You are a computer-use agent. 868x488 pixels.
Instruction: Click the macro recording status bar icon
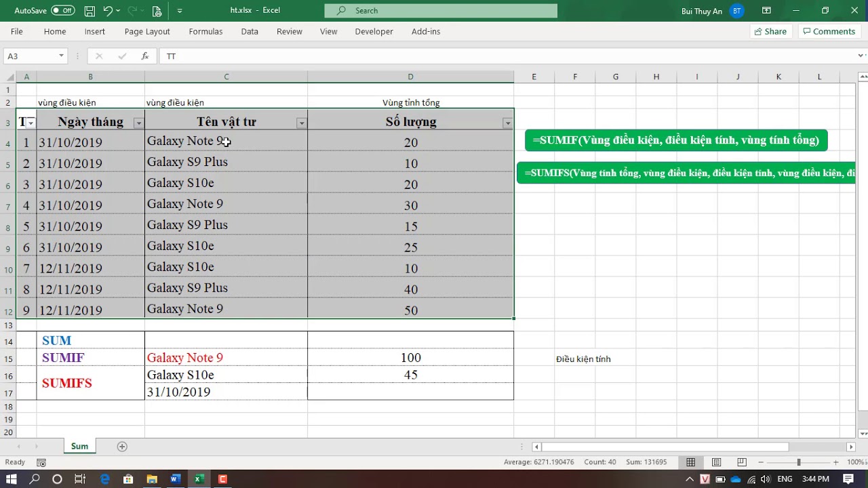pos(41,462)
